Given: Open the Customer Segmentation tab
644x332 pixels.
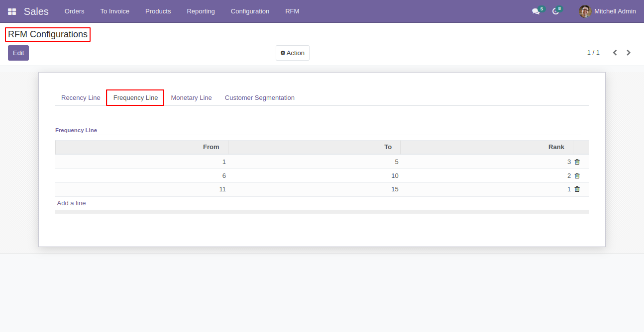Looking at the screenshot, I should pyautogui.click(x=260, y=98).
